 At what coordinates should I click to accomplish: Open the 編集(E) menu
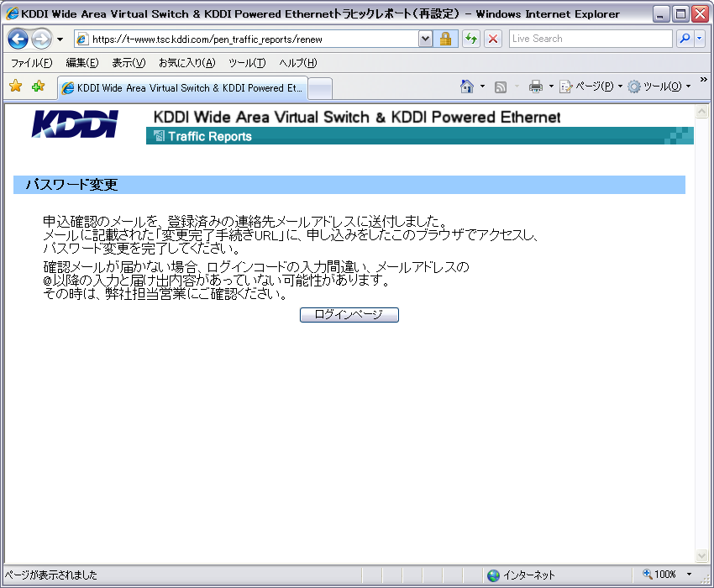pos(82,63)
